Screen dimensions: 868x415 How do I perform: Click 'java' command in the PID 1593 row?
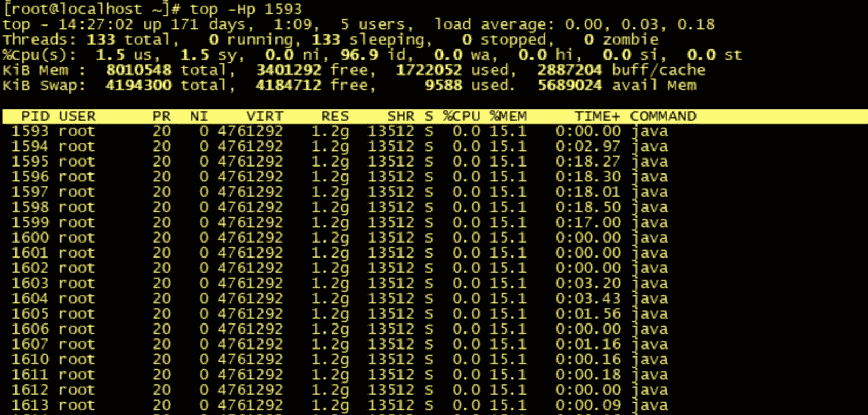click(x=650, y=132)
